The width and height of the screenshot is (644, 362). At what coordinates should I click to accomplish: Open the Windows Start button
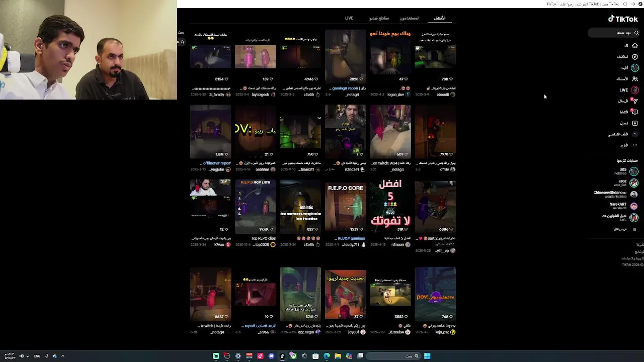pyautogui.click(x=427, y=356)
